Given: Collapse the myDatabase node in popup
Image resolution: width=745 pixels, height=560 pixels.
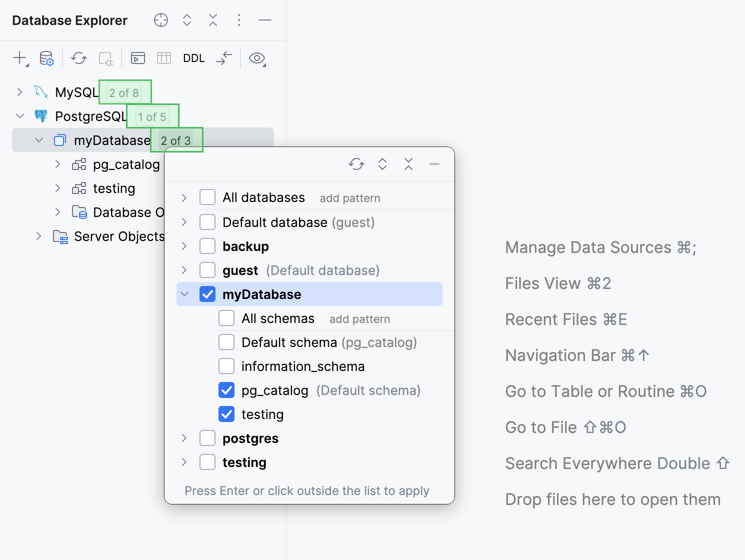Looking at the screenshot, I should click(x=184, y=294).
